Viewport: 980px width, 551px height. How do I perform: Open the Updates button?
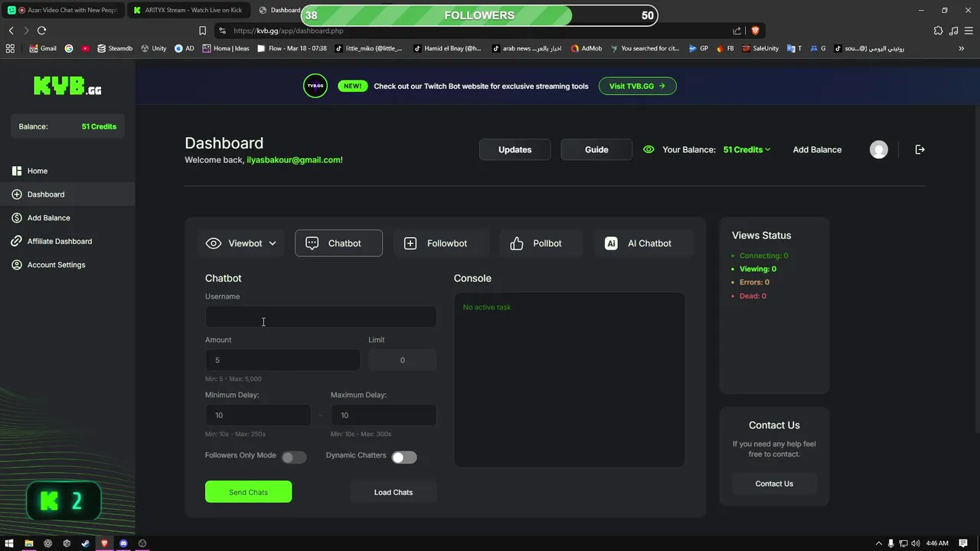coord(514,149)
